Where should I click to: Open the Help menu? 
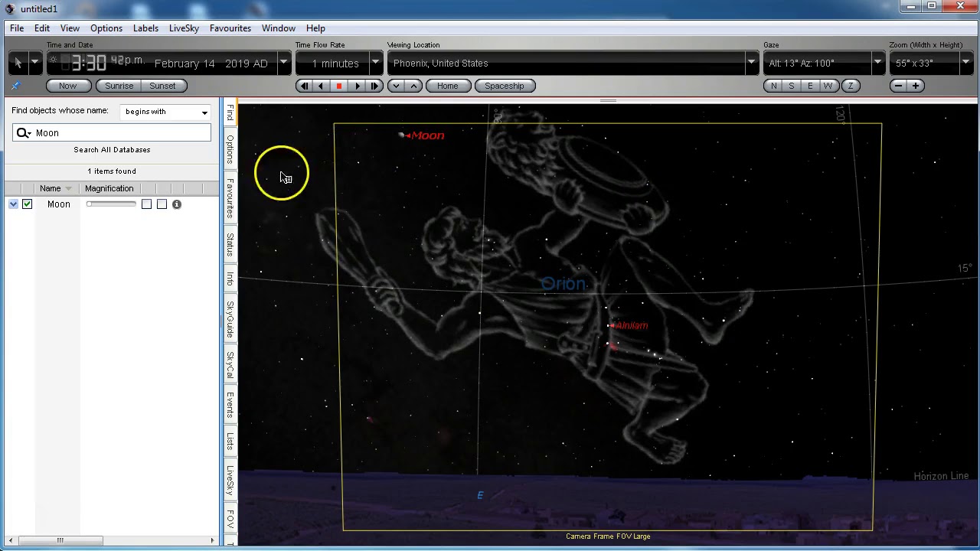(x=315, y=28)
